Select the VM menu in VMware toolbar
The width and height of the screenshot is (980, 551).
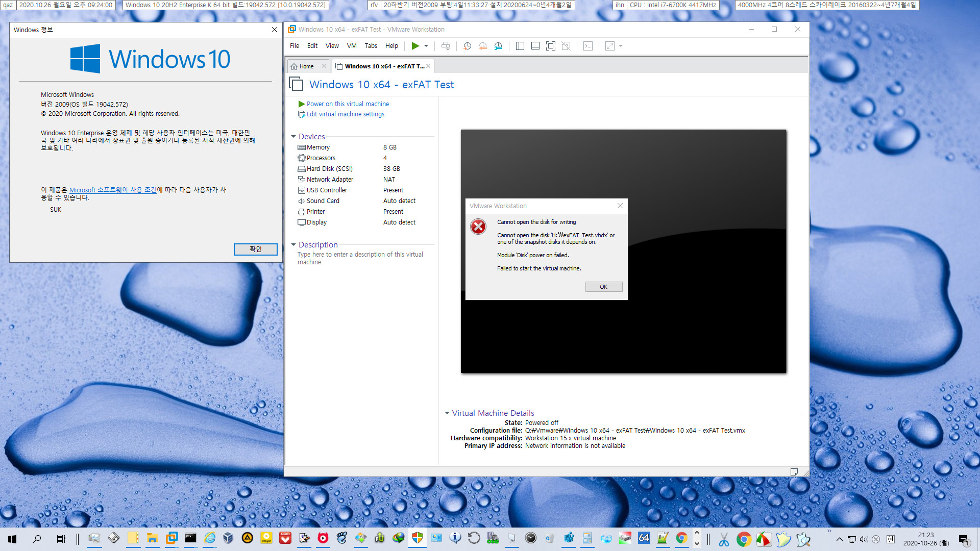coord(351,46)
